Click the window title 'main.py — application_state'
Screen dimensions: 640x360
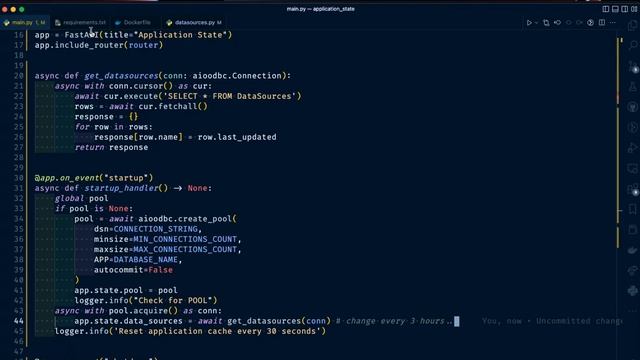[320, 9]
